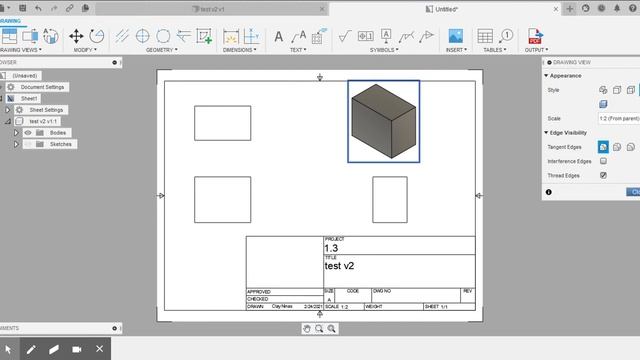Toggle visibility of the Sketches folder

coord(28,144)
